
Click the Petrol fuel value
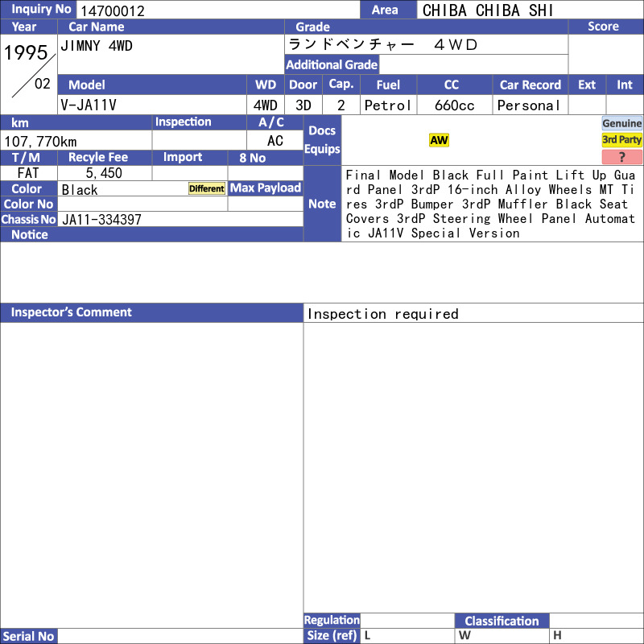coord(388,105)
